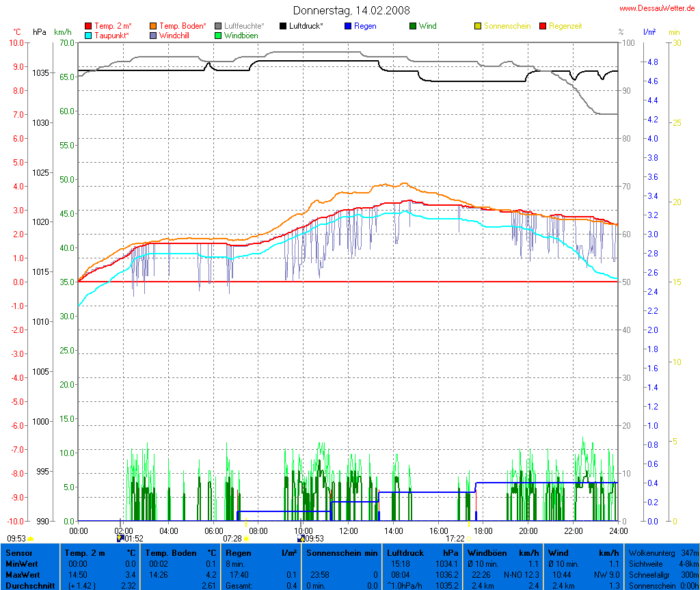Screen dimensions: 700x590
Task: Click the Luftfeuchte legend label
Action: pos(244,26)
